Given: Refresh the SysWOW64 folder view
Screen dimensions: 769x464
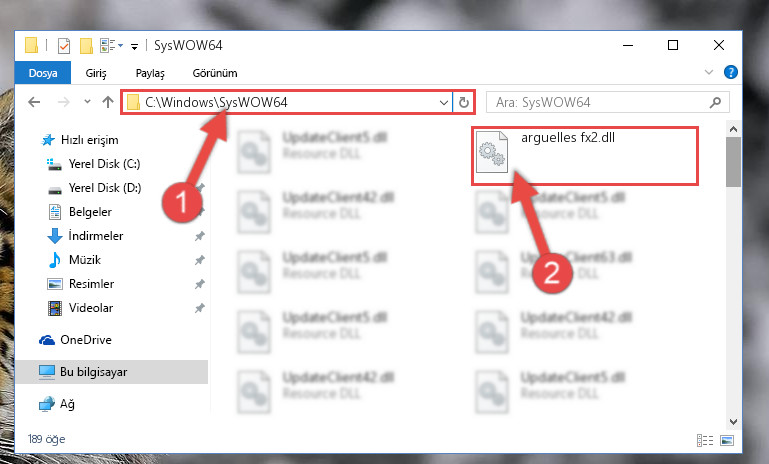Looking at the screenshot, I should 463,103.
